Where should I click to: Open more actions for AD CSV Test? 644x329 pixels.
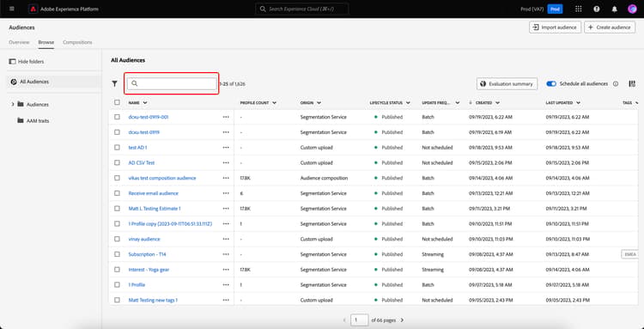click(226, 162)
